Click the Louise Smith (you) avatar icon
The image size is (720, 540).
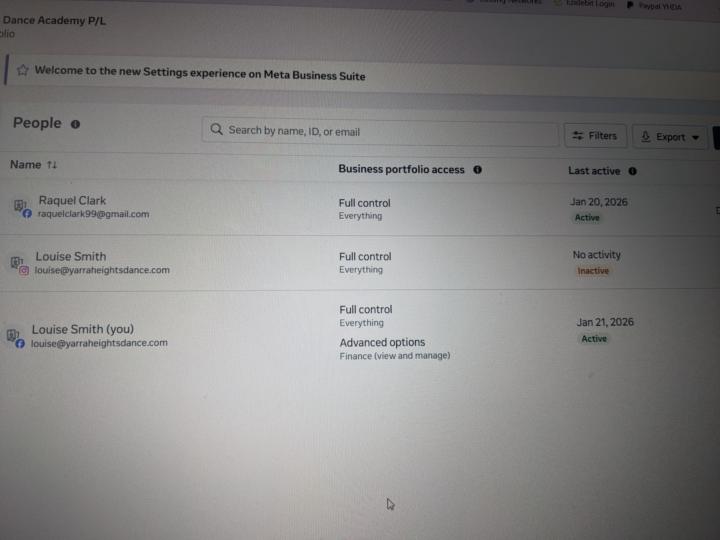click(x=14, y=337)
